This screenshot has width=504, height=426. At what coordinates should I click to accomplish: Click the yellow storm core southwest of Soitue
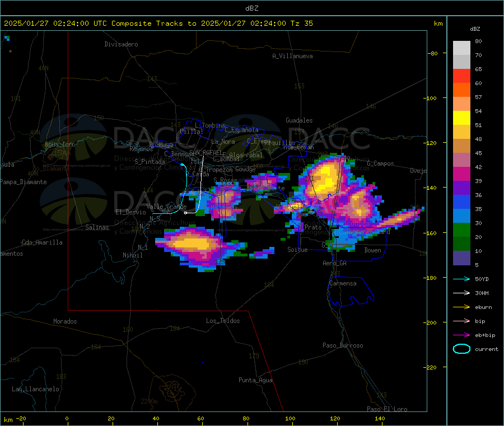[193, 243]
